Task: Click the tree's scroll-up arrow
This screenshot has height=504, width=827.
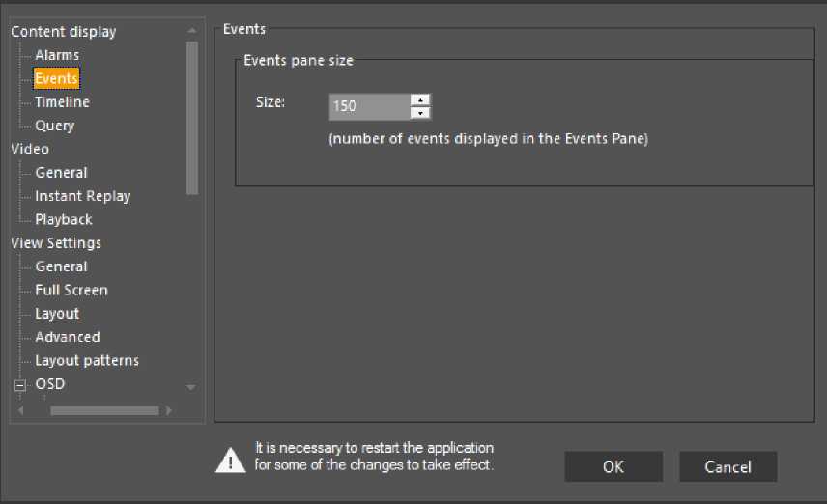Action: coord(191,30)
